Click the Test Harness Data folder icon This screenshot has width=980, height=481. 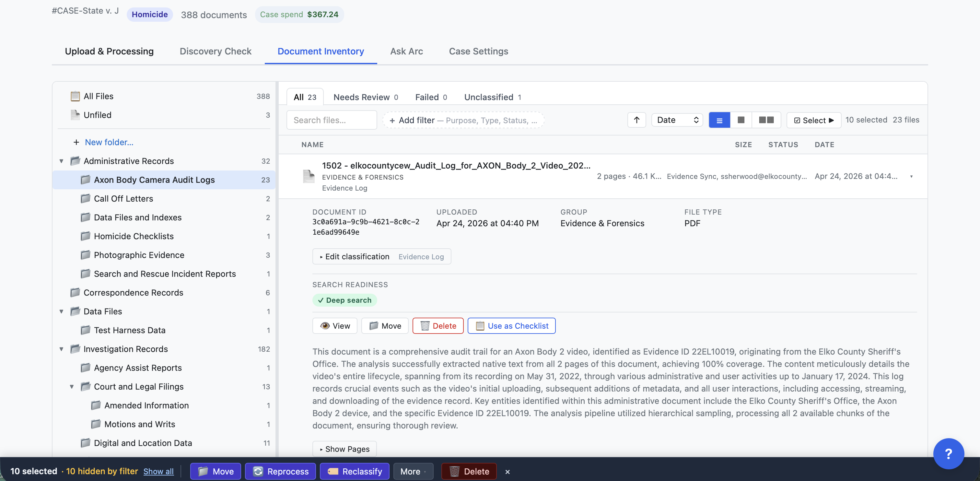click(x=86, y=330)
